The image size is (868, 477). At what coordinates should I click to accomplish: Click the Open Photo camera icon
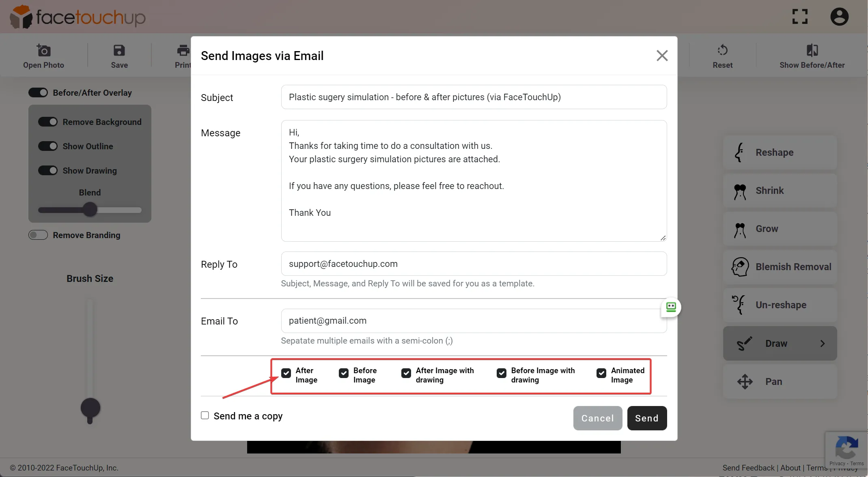(x=43, y=51)
